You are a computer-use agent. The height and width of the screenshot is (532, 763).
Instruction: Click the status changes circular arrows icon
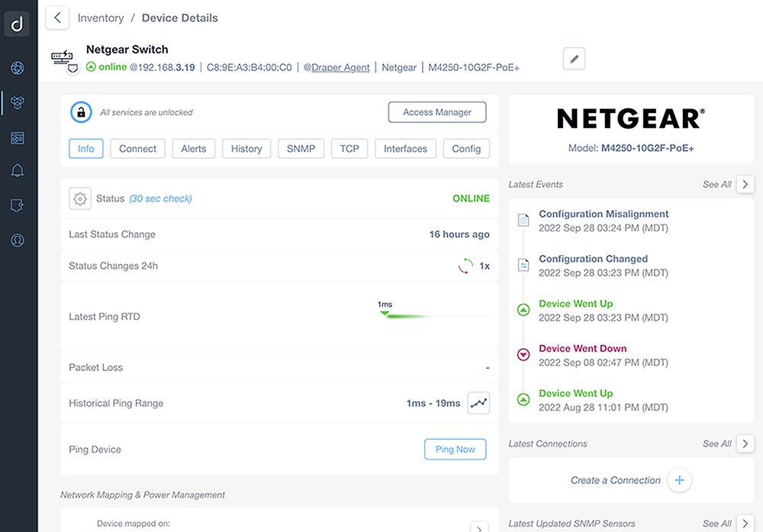click(x=465, y=266)
